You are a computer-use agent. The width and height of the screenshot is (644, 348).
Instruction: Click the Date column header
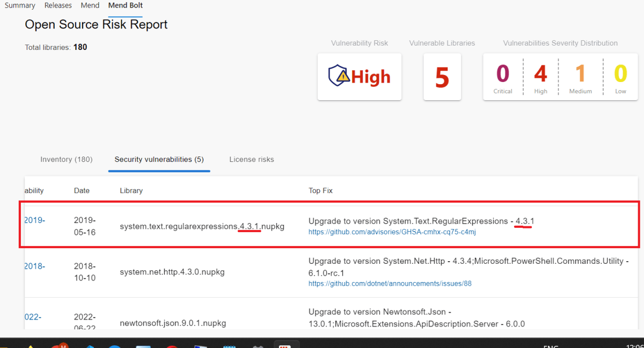pyautogui.click(x=82, y=190)
